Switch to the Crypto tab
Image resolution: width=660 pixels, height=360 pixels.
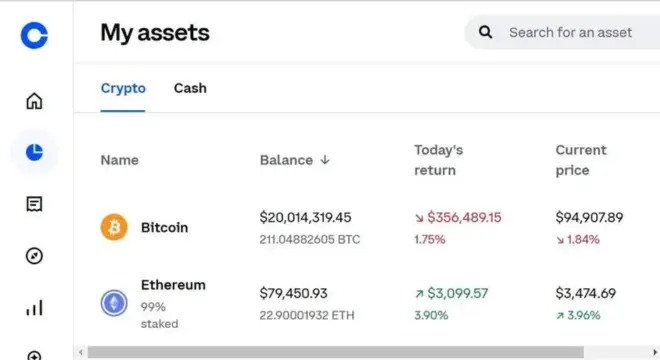[123, 88]
